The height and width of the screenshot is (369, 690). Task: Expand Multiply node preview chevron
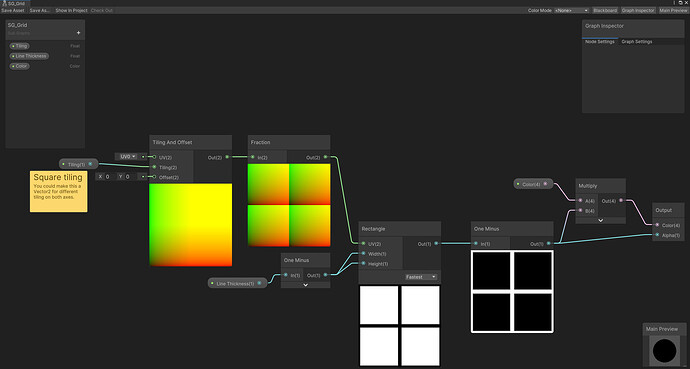[x=600, y=220]
